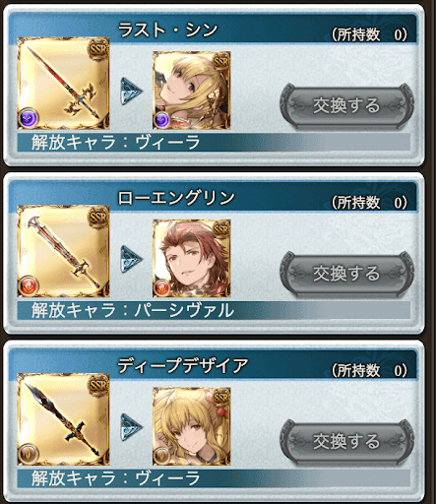Click the fire element badge on ローエングリン weapon

29,286
